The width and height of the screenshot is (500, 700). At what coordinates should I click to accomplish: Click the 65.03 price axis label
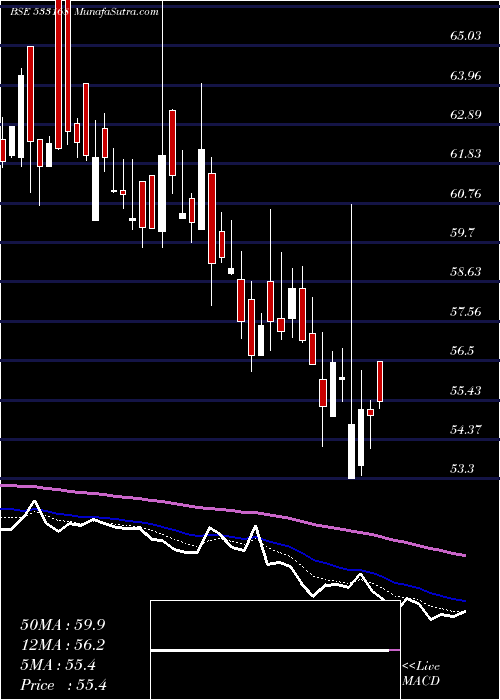(466, 36)
